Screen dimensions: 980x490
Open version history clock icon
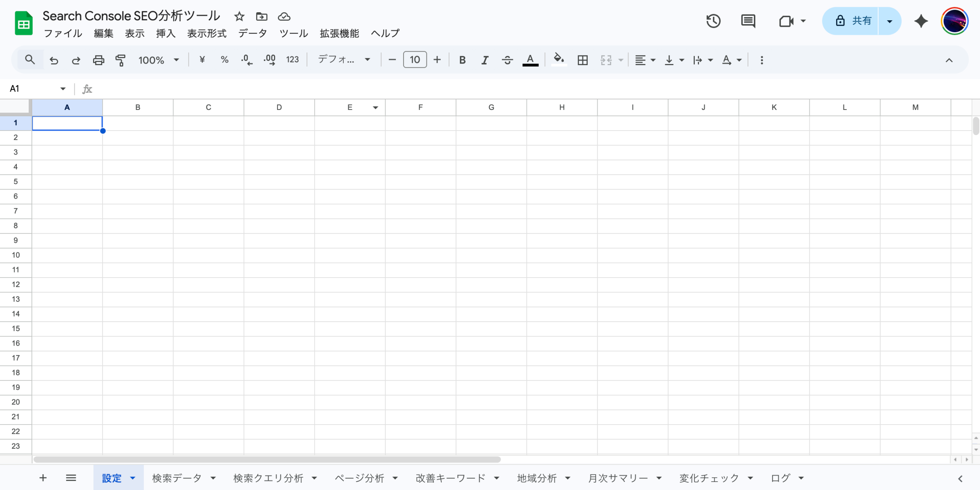coord(713,21)
